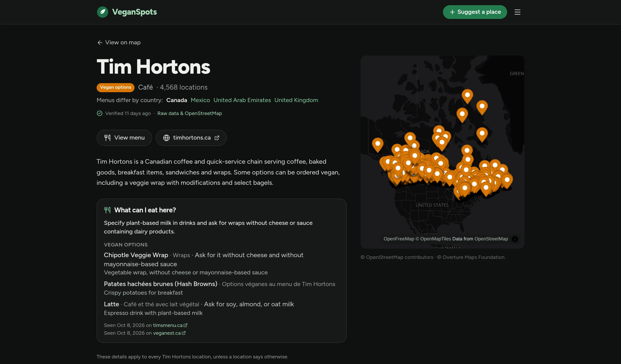Switch to United Arab Emirates menu
Screen dimensions: 621x364
point(242,100)
